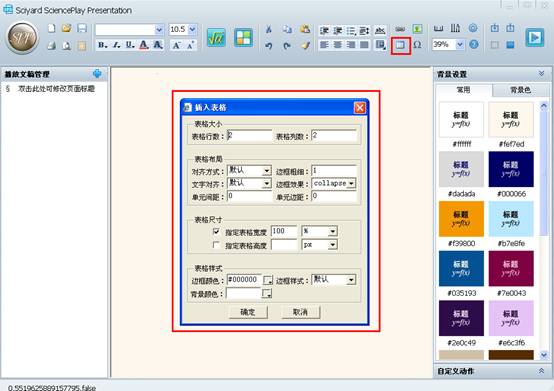Screen dimensions: 554x391
Task: Redo the action with the forward arrow icon
Action: pos(287,46)
